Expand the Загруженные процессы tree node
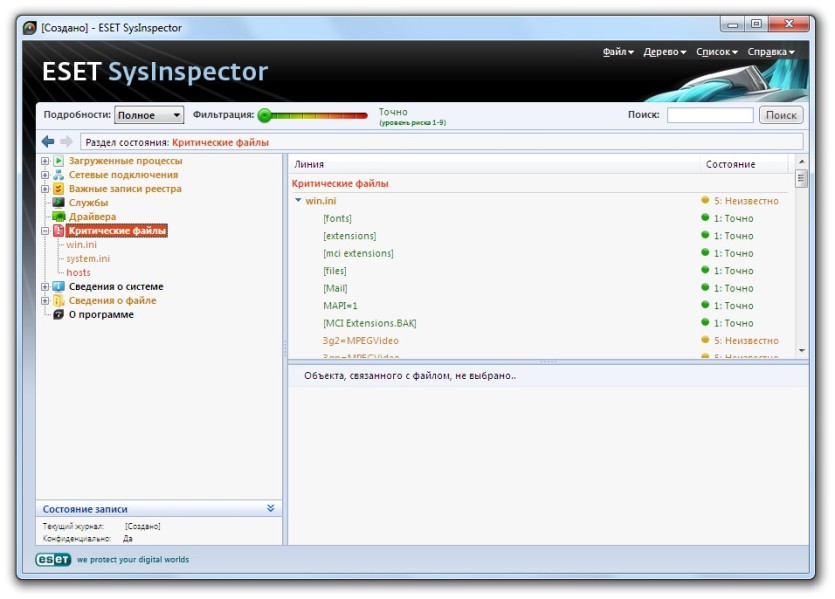The height and width of the screenshot is (599, 835). (x=45, y=161)
